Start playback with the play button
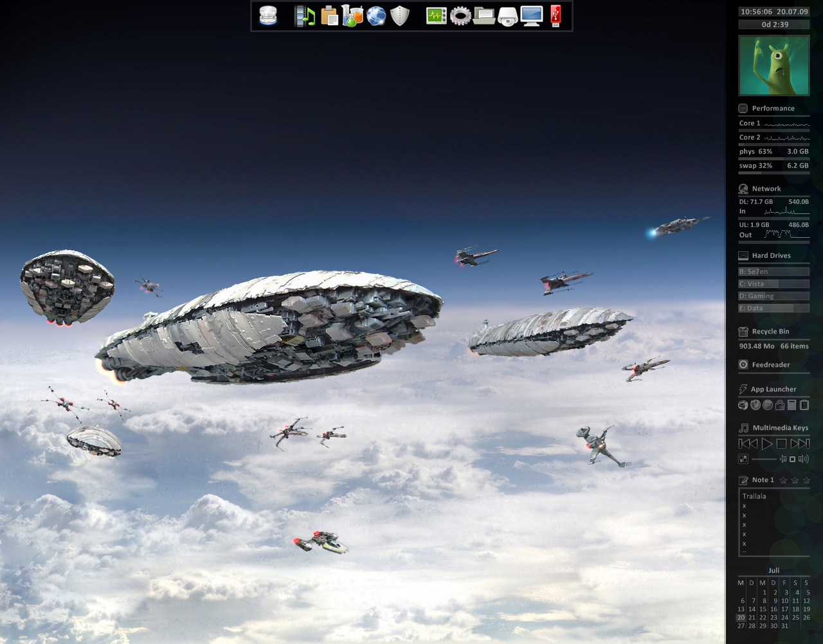823x644 pixels. (767, 443)
